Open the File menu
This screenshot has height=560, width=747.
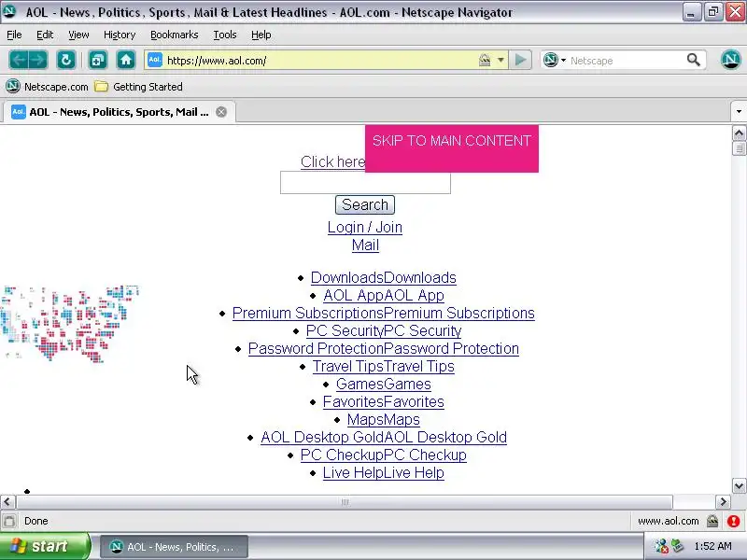pos(14,35)
